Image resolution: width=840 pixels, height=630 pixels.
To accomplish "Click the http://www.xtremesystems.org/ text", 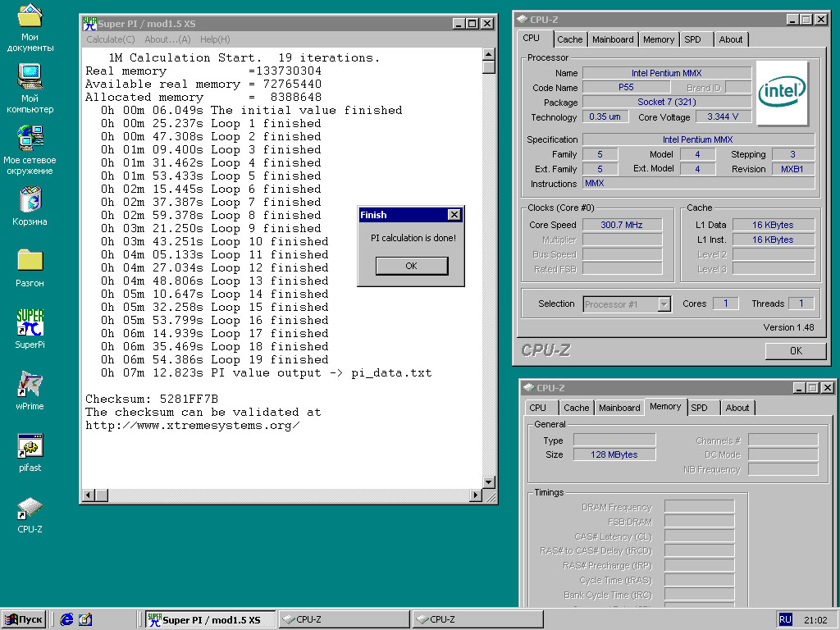I will 192,426.
